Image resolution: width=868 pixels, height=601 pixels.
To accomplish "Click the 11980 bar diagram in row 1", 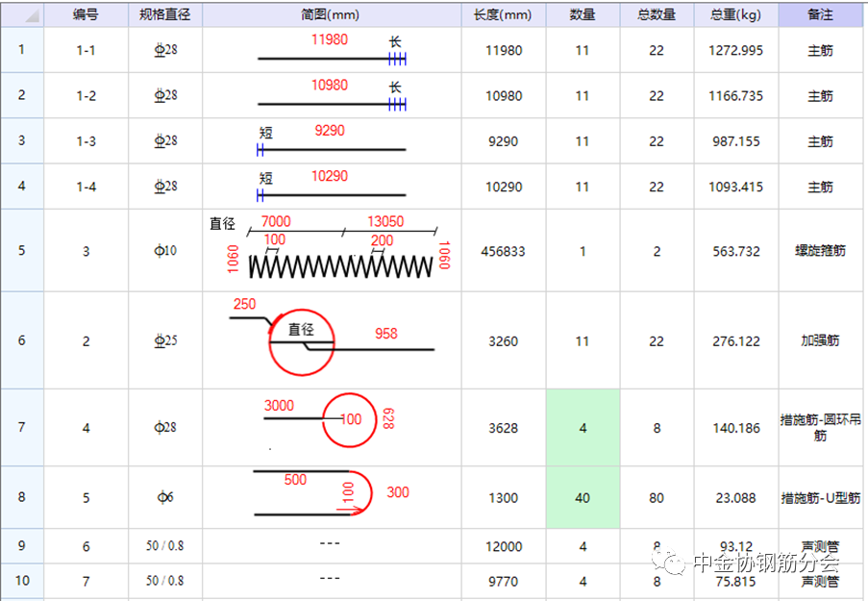I will tap(331, 50).
